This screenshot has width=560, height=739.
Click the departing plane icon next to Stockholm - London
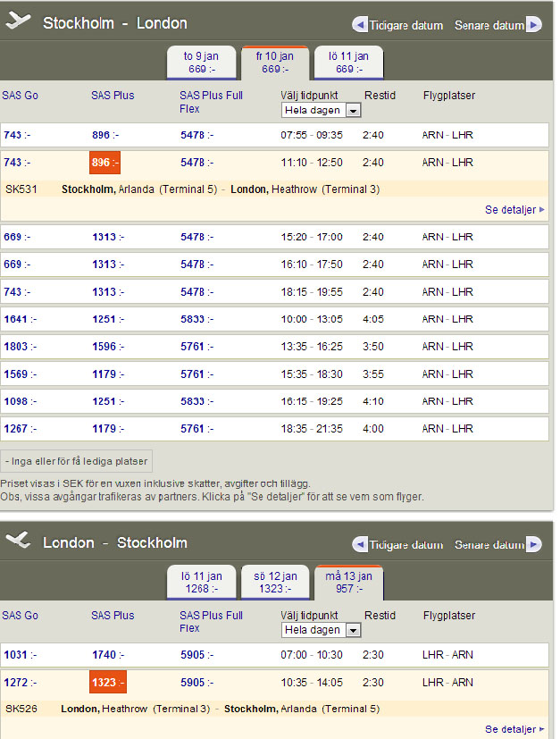coord(18,21)
